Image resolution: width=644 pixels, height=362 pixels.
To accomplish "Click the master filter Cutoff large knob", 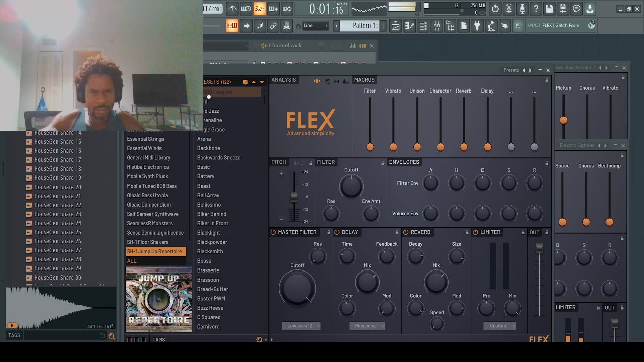I will click(297, 288).
